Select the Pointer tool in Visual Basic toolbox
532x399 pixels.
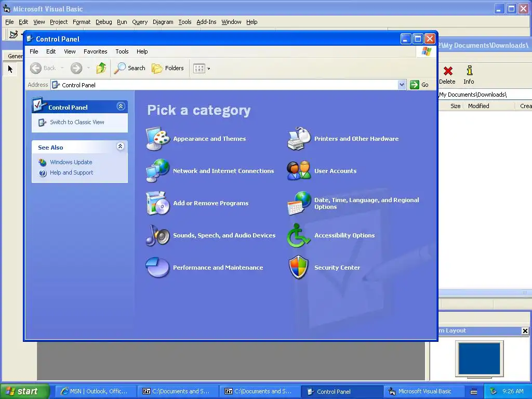coord(10,69)
